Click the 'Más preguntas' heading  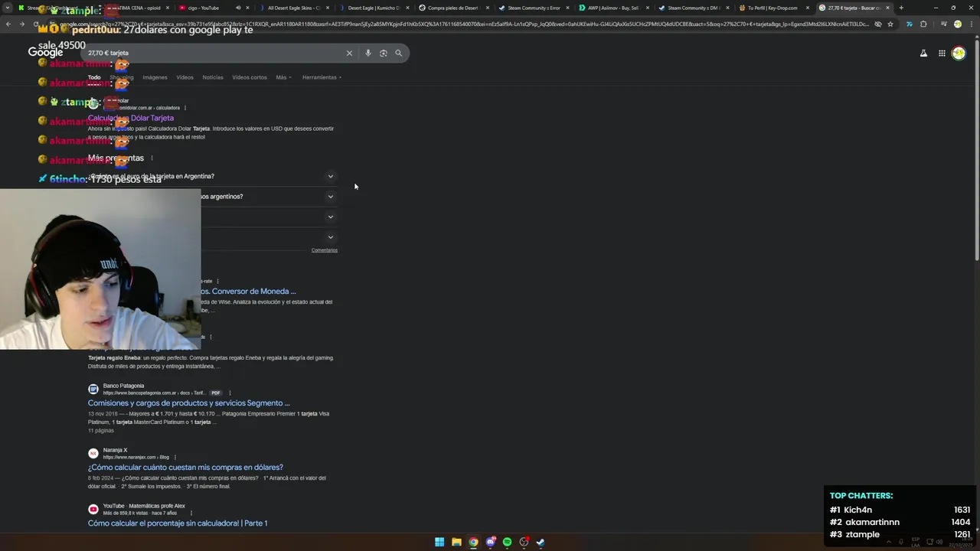(x=116, y=158)
